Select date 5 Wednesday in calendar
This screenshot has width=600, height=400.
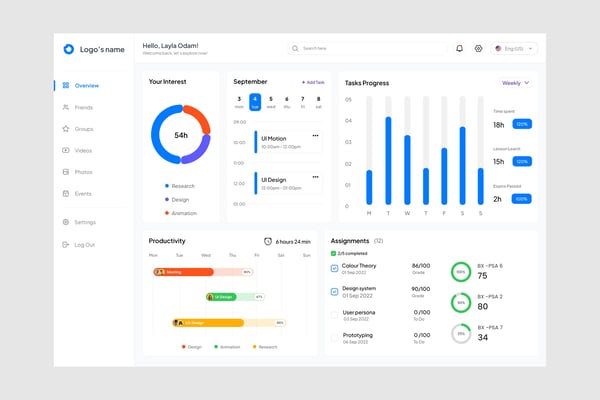[x=271, y=102]
